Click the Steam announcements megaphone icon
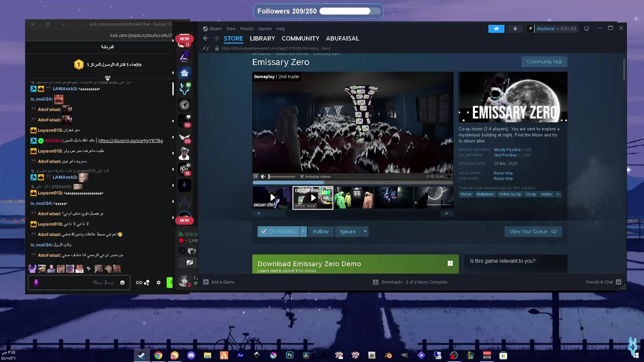644x362 pixels. [496, 29]
